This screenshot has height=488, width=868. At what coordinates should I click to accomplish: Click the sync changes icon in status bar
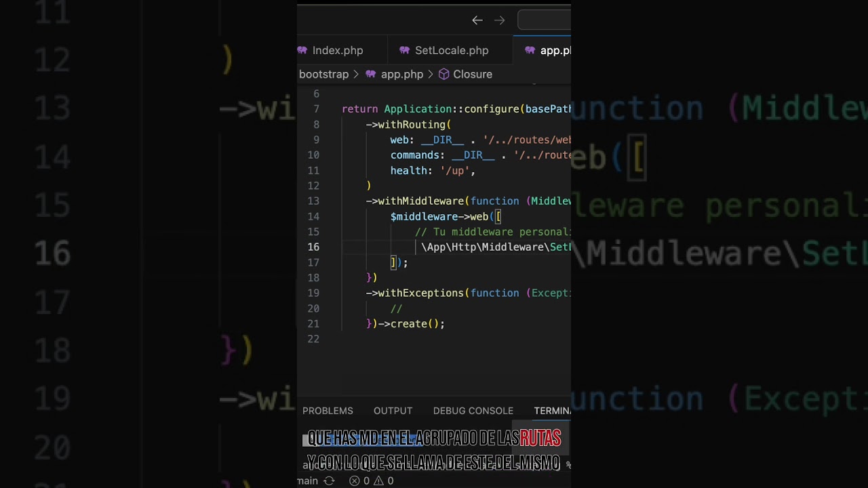point(329,481)
